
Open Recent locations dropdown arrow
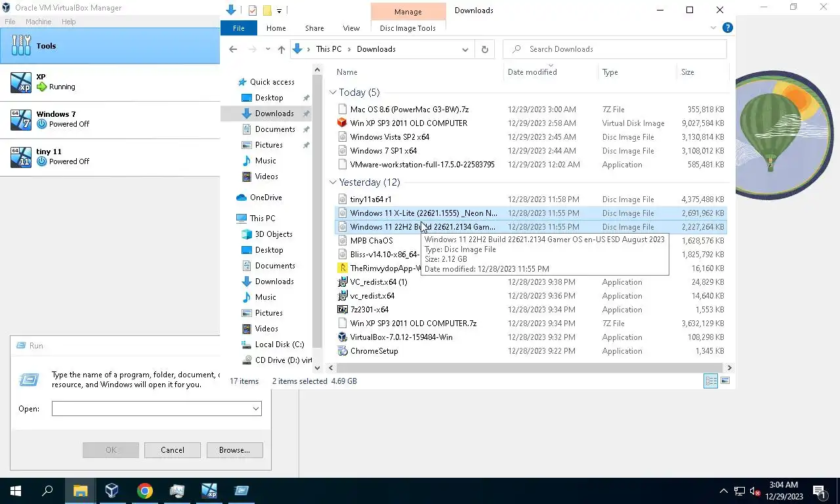click(x=268, y=49)
